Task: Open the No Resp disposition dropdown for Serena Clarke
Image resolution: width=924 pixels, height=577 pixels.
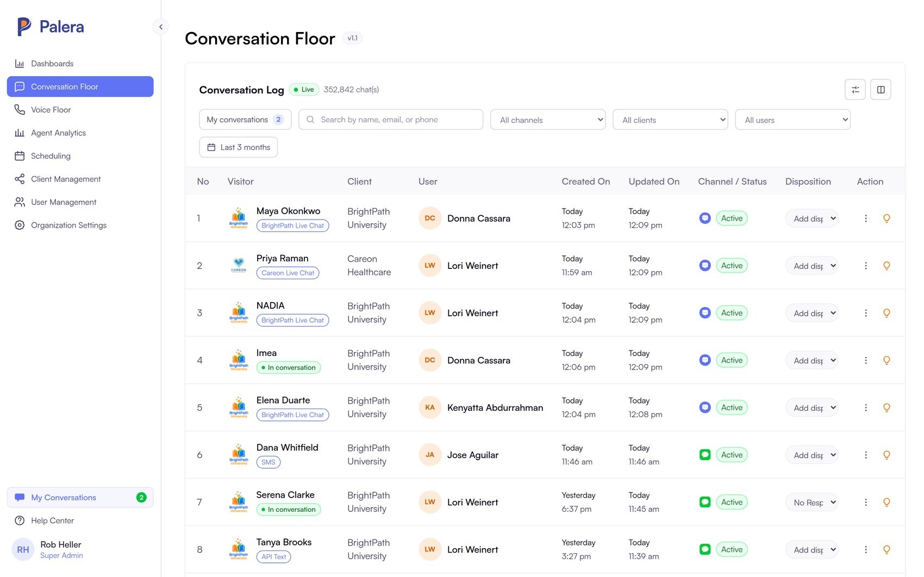Action: [x=811, y=502]
